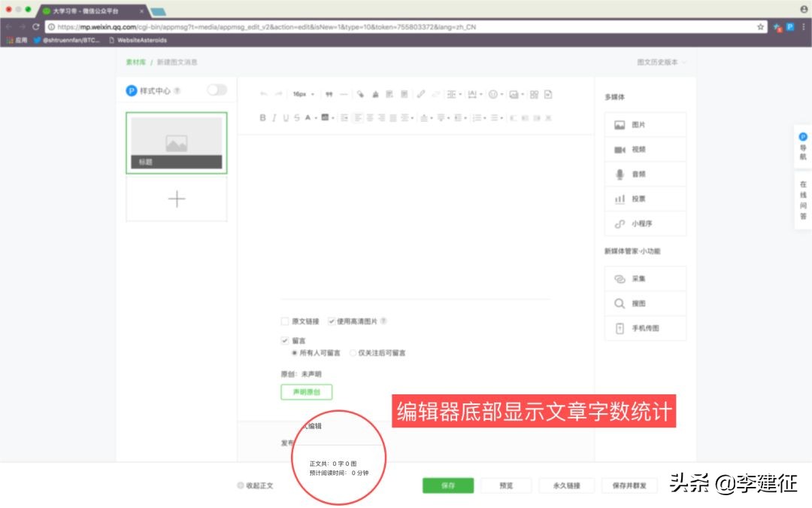Enable the 原文链接 checkbox
812x508 pixels.
tap(285, 321)
